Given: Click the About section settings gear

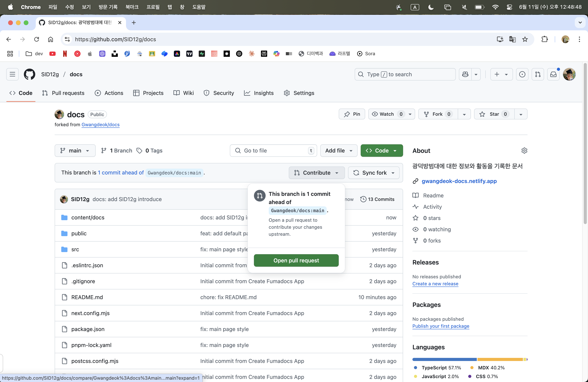Looking at the screenshot, I should pyautogui.click(x=524, y=151).
